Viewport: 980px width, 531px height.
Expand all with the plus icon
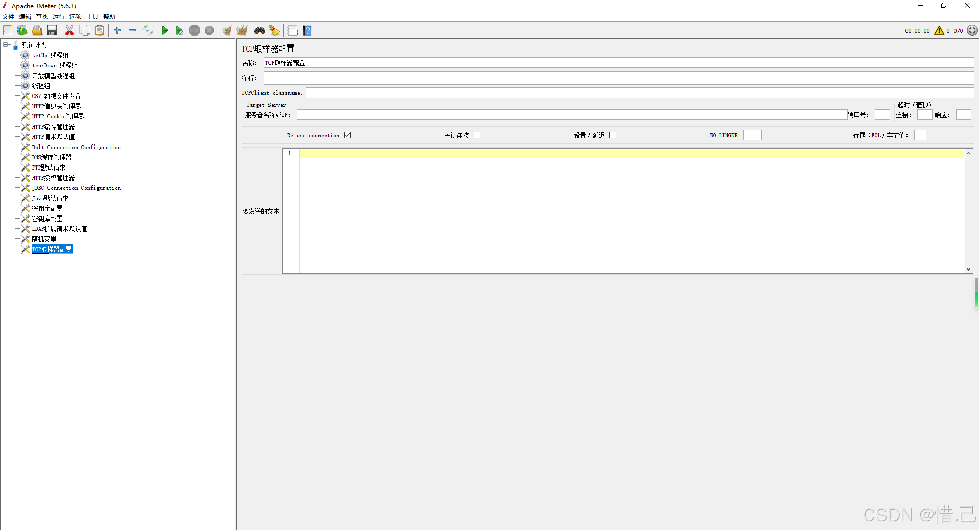117,31
